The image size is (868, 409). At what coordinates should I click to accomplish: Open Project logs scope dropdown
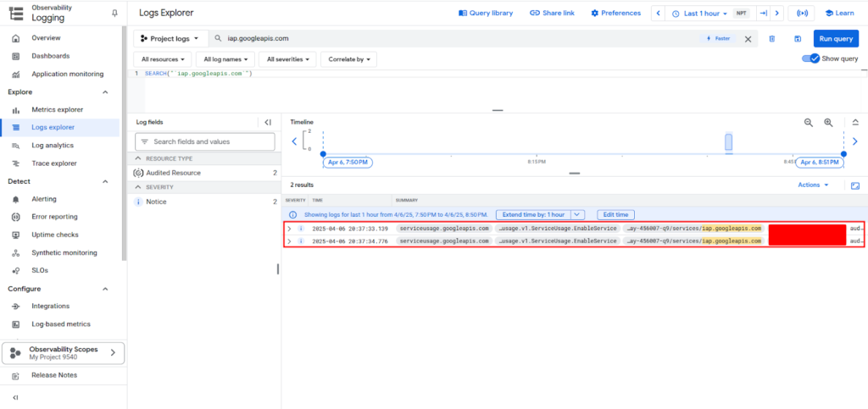pyautogui.click(x=171, y=39)
